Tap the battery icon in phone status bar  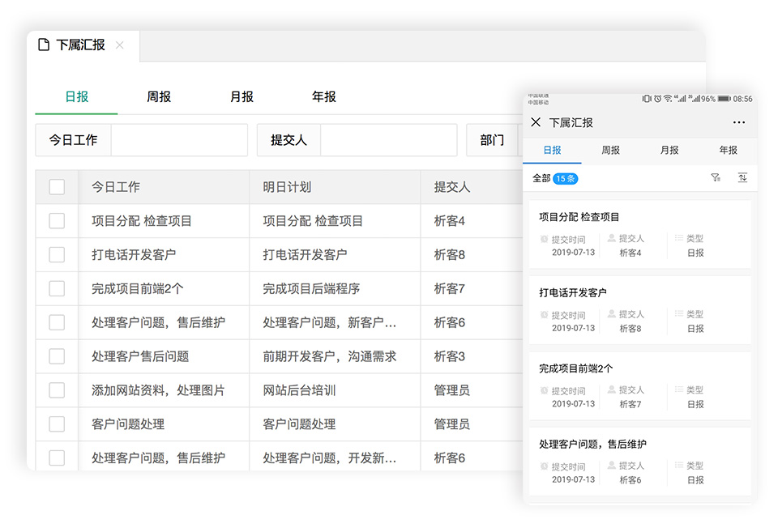tap(724, 99)
